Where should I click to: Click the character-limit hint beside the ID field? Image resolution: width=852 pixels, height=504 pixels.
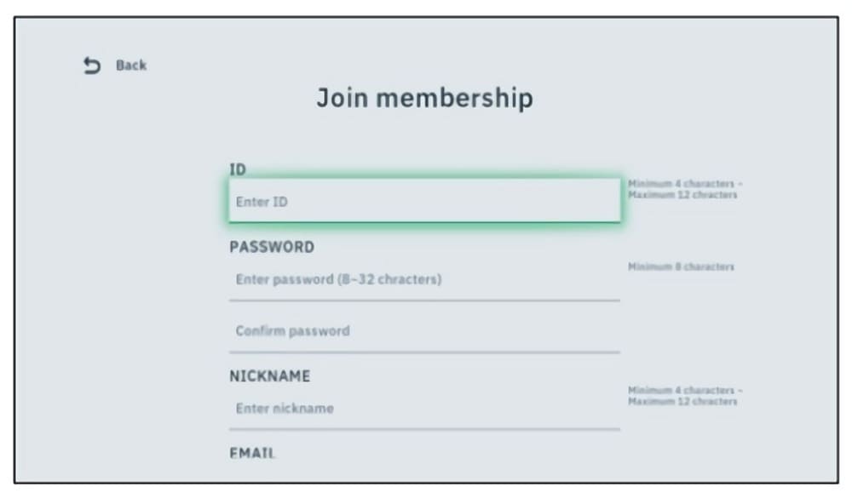click(x=682, y=189)
